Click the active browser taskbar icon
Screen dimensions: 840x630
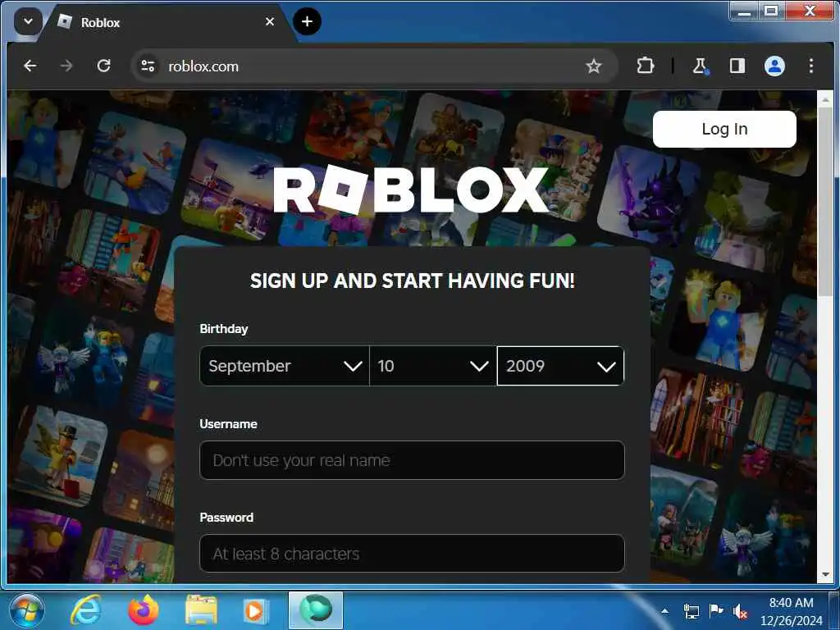316,610
